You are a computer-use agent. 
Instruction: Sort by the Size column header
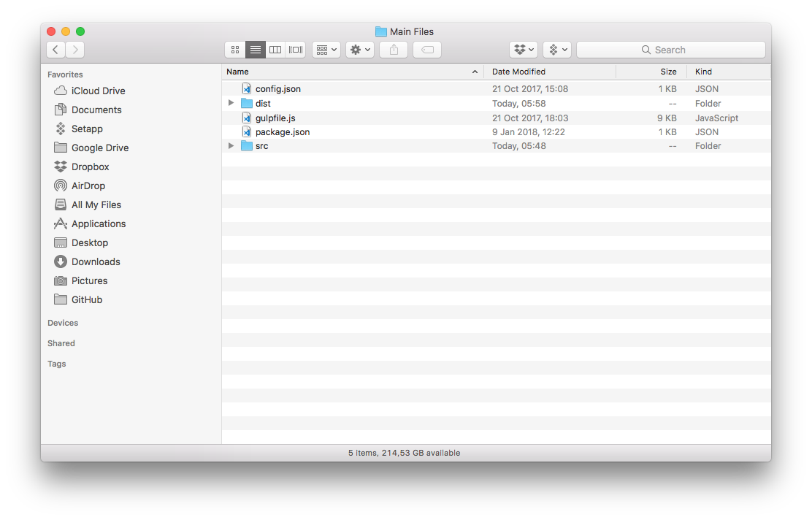pyautogui.click(x=651, y=72)
